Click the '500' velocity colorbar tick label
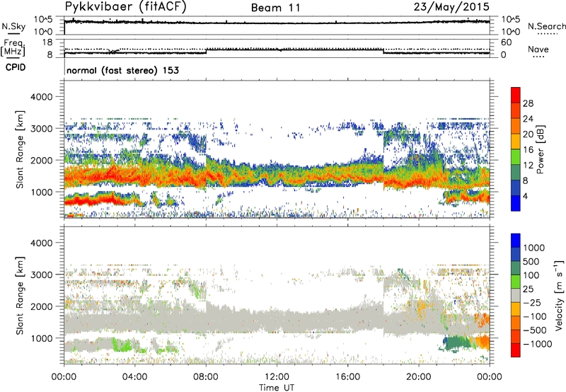566x392 pixels. [531, 261]
